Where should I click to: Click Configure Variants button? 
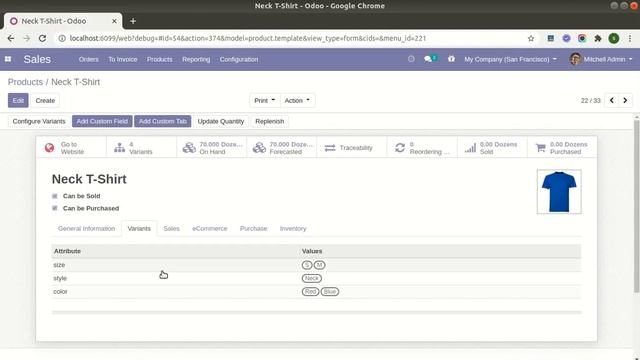[x=39, y=121]
